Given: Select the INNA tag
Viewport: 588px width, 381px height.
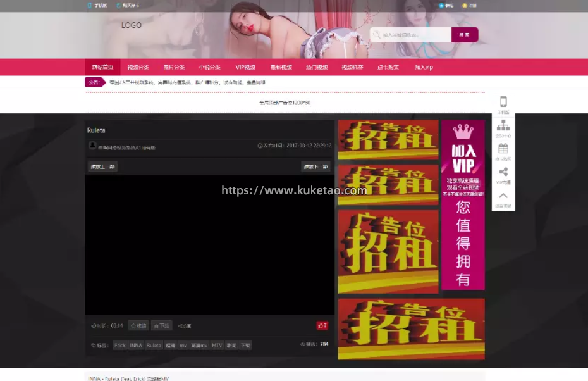Looking at the screenshot, I should pyautogui.click(x=136, y=346).
